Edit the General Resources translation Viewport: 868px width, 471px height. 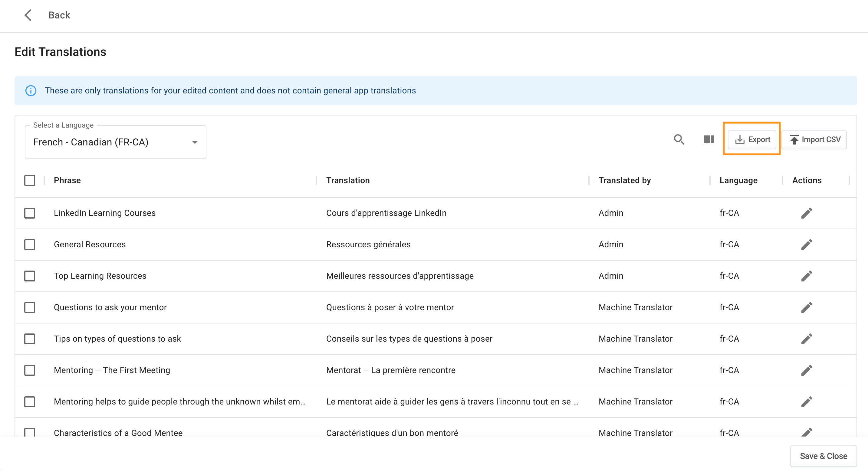pyautogui.click(x=807, y=245)
